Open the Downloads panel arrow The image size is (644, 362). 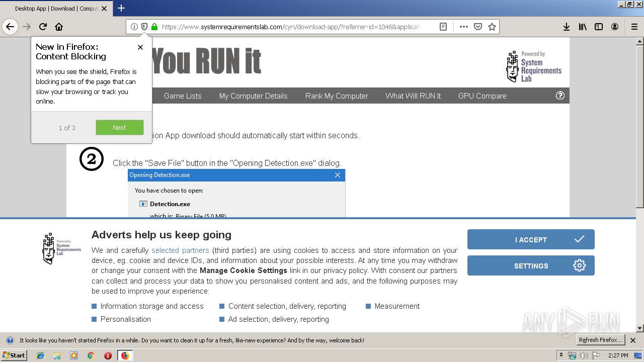(567, 27)
